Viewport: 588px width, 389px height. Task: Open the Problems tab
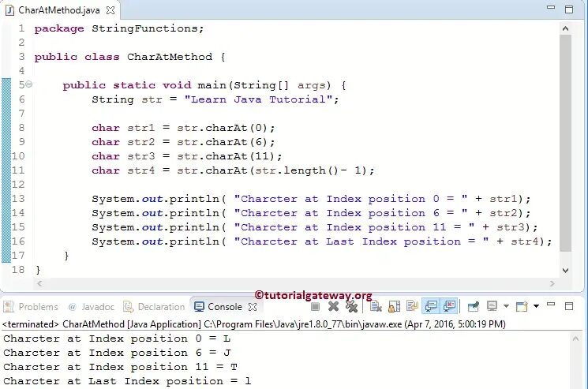tap(31, 307)
